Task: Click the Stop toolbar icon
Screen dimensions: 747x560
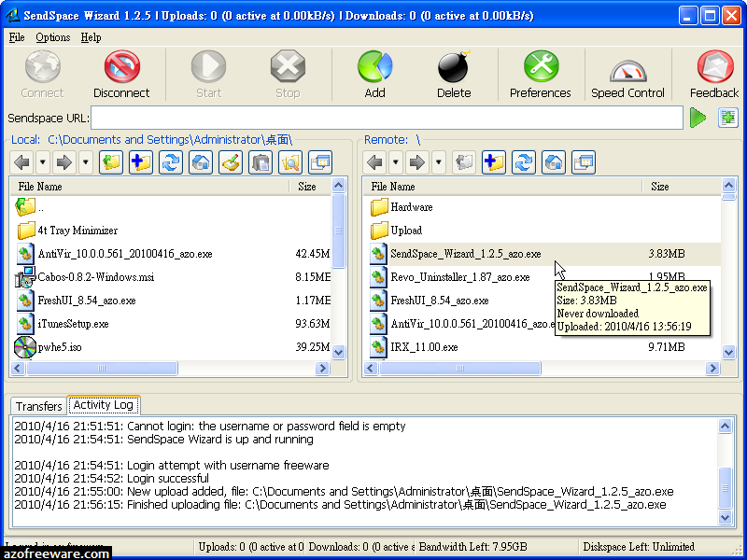Action: point(288,67)
